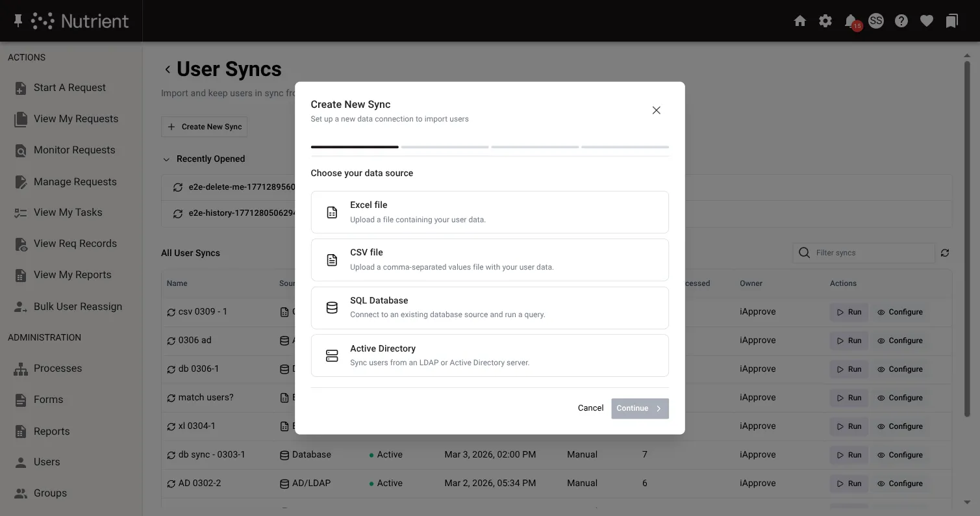The width and height of the screenshot is (980, 516).
Task: Open the SS user avatar menu
Action: [x=876, y=21]
